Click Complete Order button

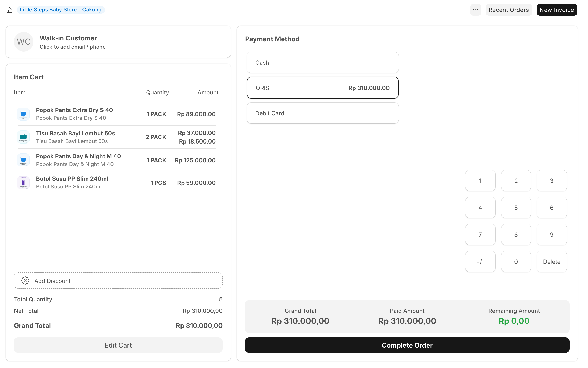click(x=407, y=345)
